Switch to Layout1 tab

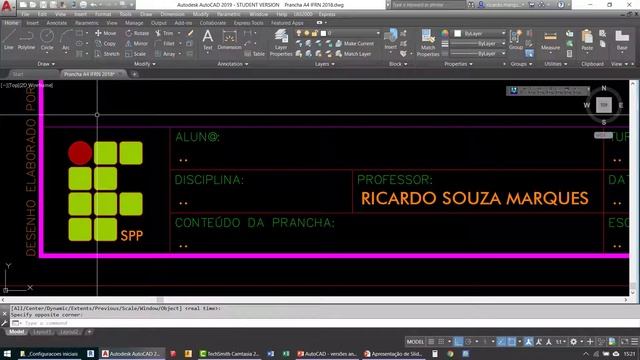[42, 332]
